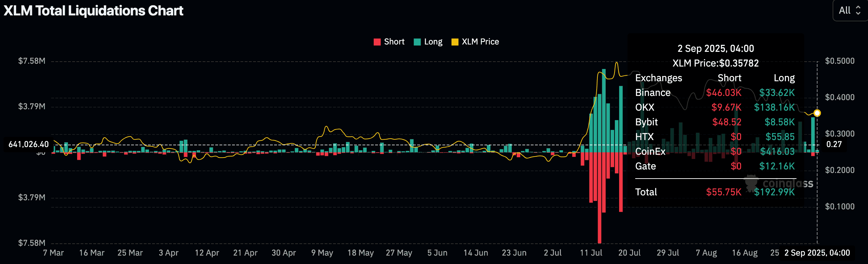Click the 27 May date axis label

tap(399, 253)
